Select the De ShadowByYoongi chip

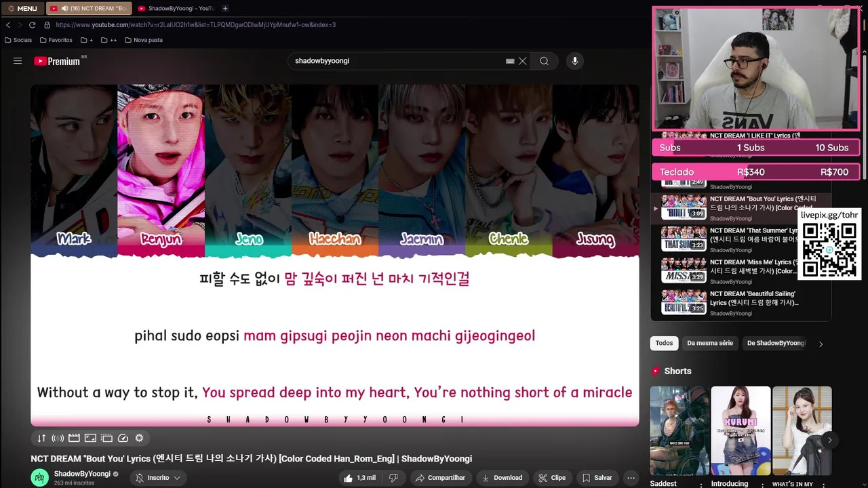(x=776, y=343)
